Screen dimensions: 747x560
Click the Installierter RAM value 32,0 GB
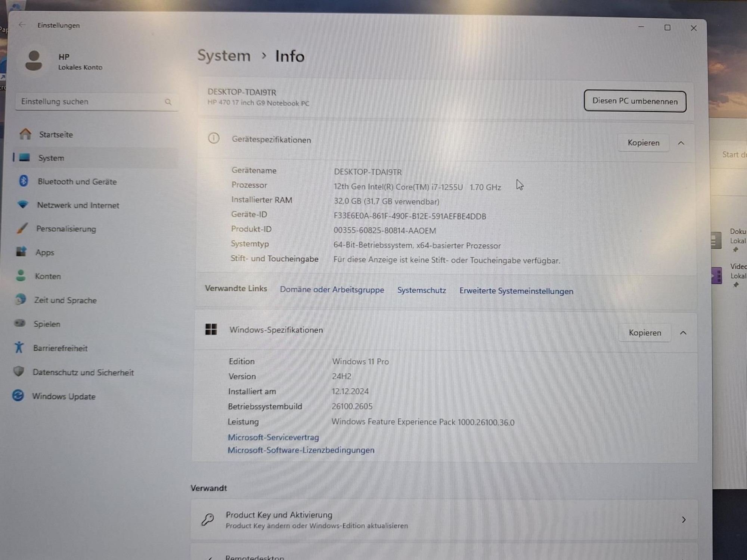click(x=387, y=201)
